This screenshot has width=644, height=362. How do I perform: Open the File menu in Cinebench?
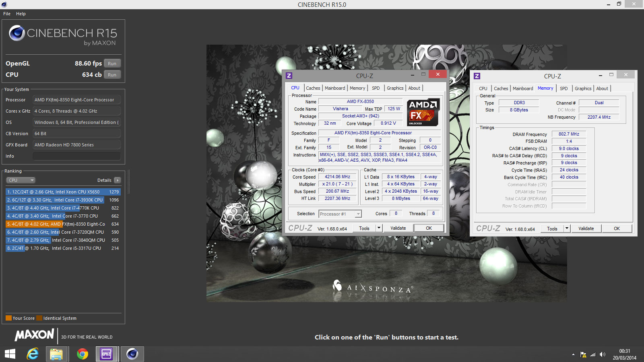point(7,14)
